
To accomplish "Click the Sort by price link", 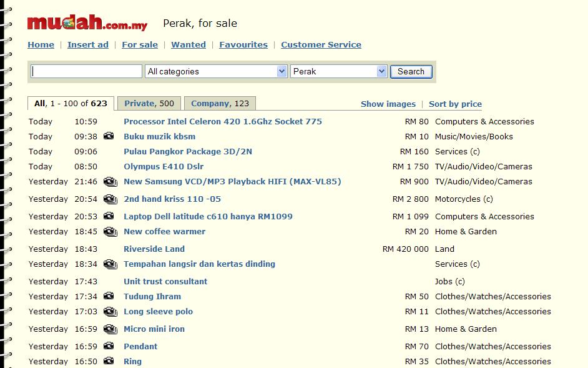I will pos(455,104).
